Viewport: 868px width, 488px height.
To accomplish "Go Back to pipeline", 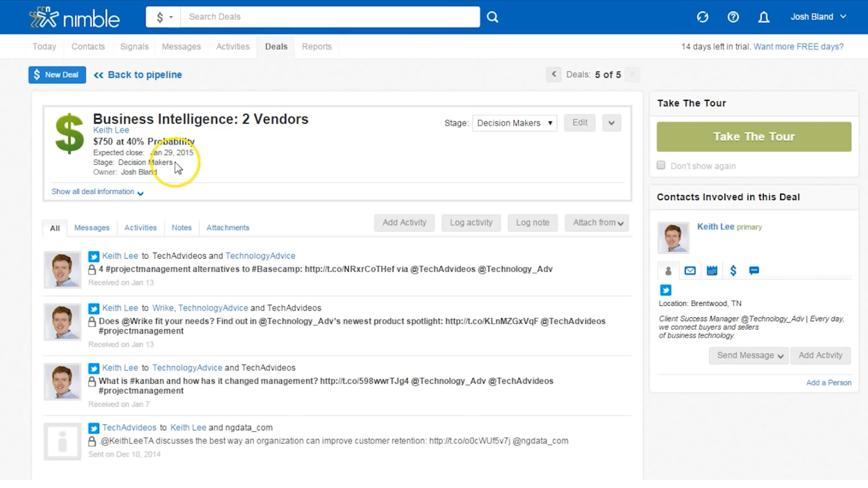I will [x=138, y=75].
